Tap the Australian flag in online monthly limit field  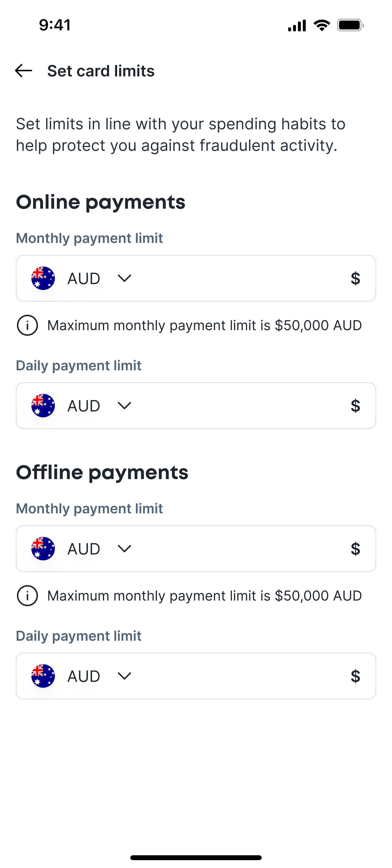pyautogui.click(x=43, y=278)
